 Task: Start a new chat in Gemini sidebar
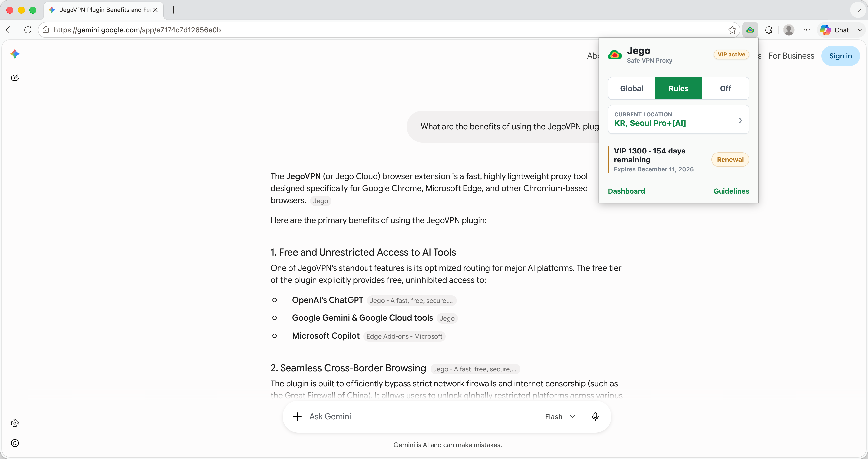point(15,78)
